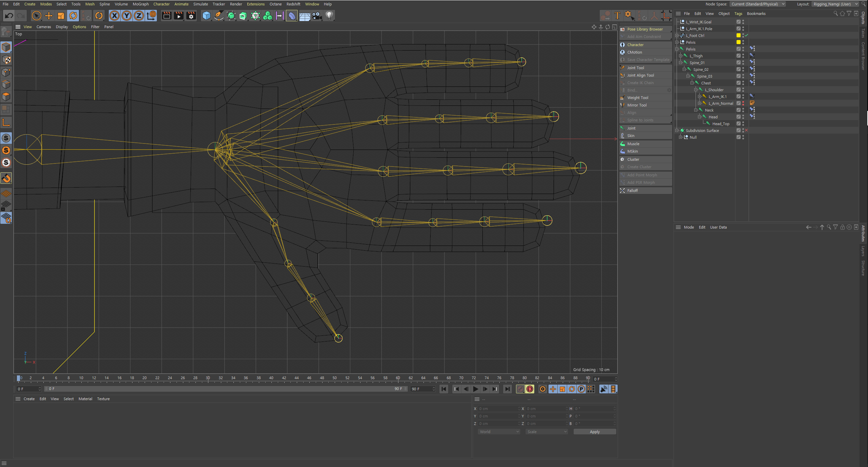The image size is (868, 467).
Task: Click L_Foot Ctrl yellow layer swatch
Action: tap(739, 35)
